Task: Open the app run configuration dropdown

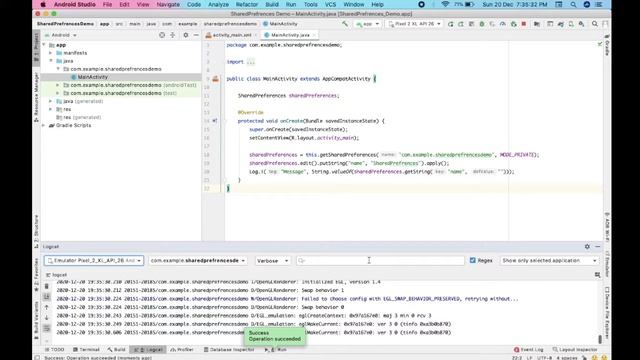Action: pyautogui.click(x=367, y=24)
